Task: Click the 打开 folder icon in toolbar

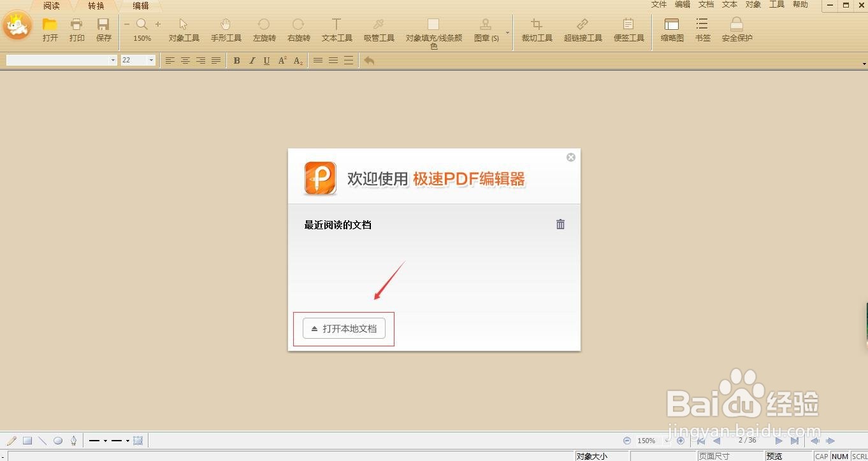Action: [50, 24]
